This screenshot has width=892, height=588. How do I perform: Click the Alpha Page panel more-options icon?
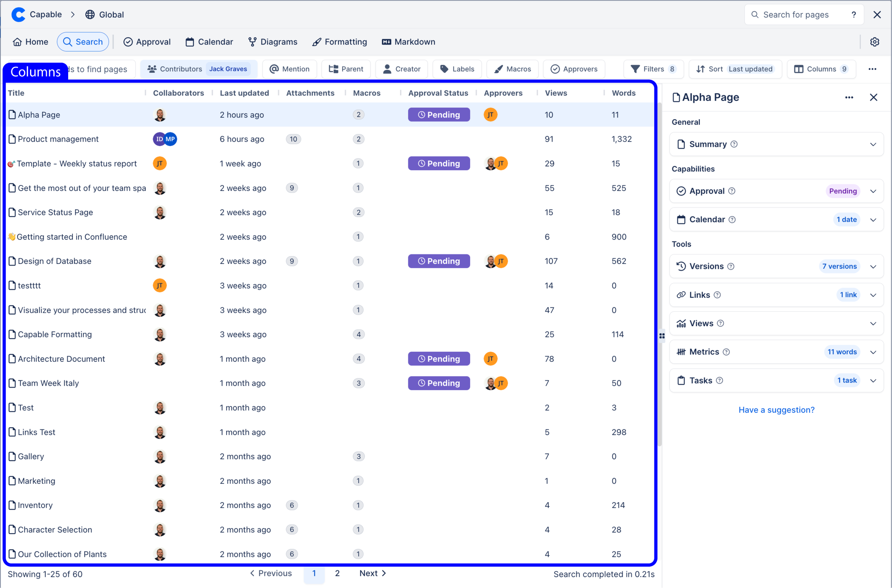point(849,97)
